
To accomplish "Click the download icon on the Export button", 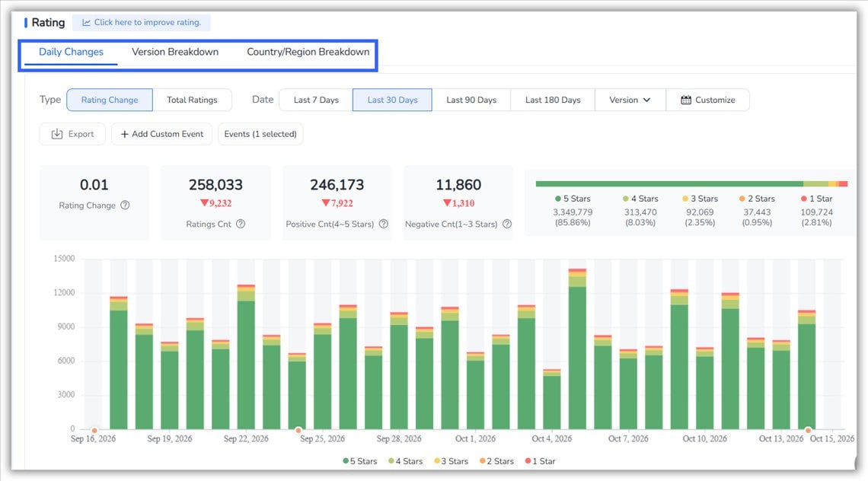I will pos(56,134).
